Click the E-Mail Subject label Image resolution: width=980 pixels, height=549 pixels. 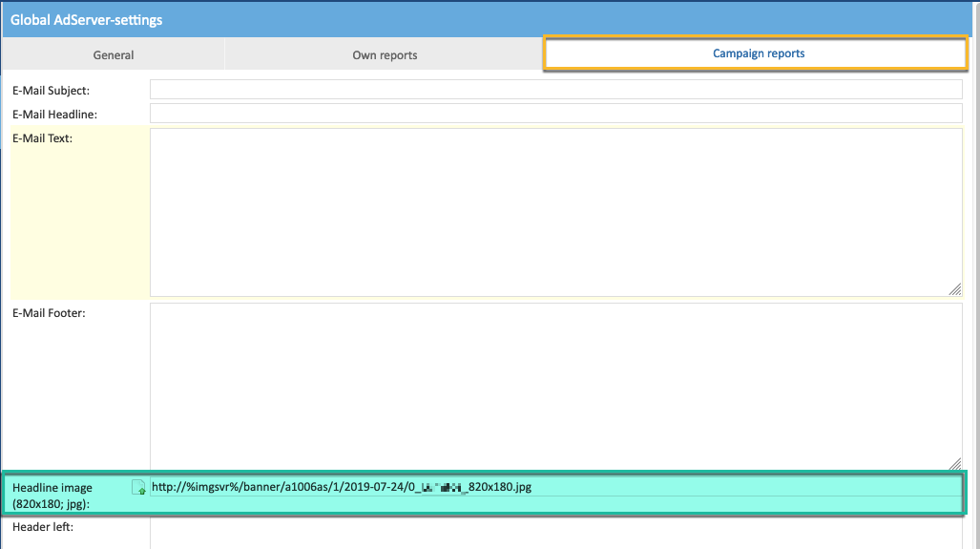pos(52,90)
